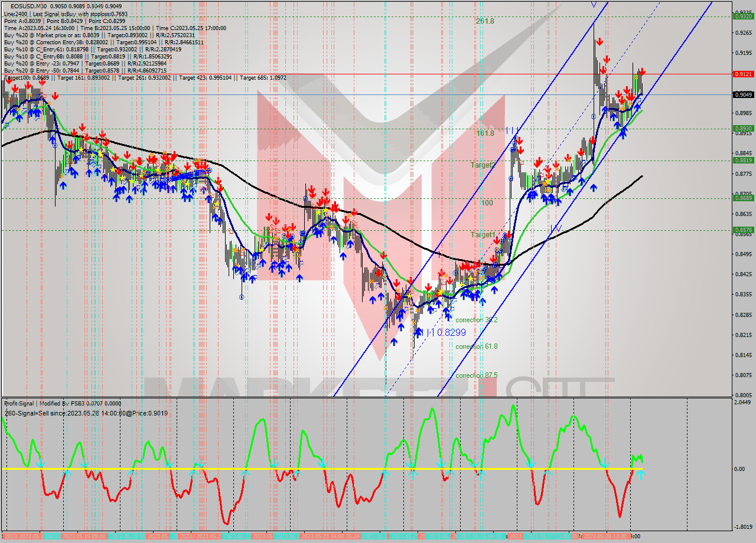
Task: Click the green '100' level label
Action: click(487, 203)
